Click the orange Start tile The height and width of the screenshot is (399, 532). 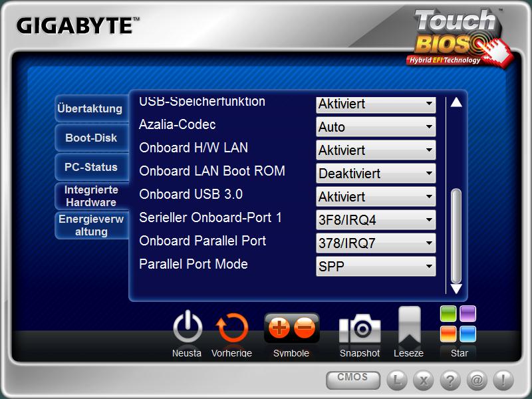click(448, 334)
